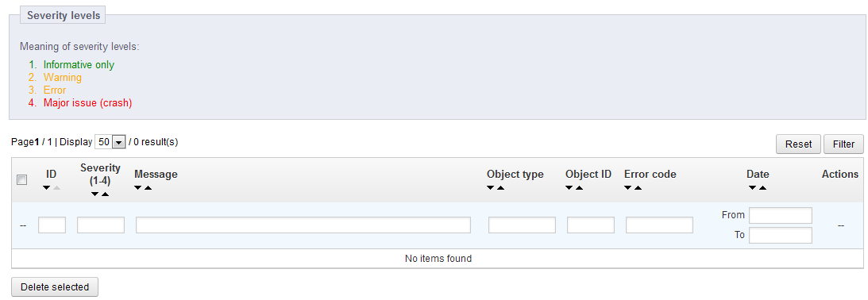Focus the ID filter field
The height and width of the screenshot is (300, 868).
(52, 225)
